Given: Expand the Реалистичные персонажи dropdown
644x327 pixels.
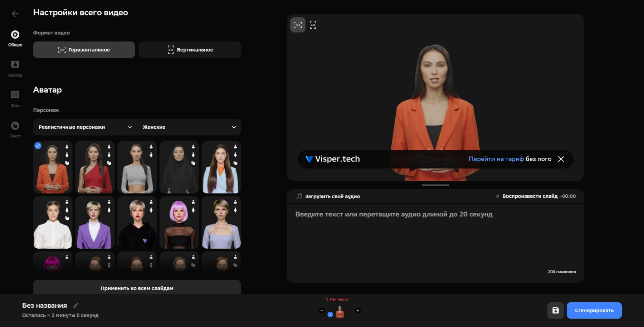Looking at the screenshot, I should [x=85, y=127].
